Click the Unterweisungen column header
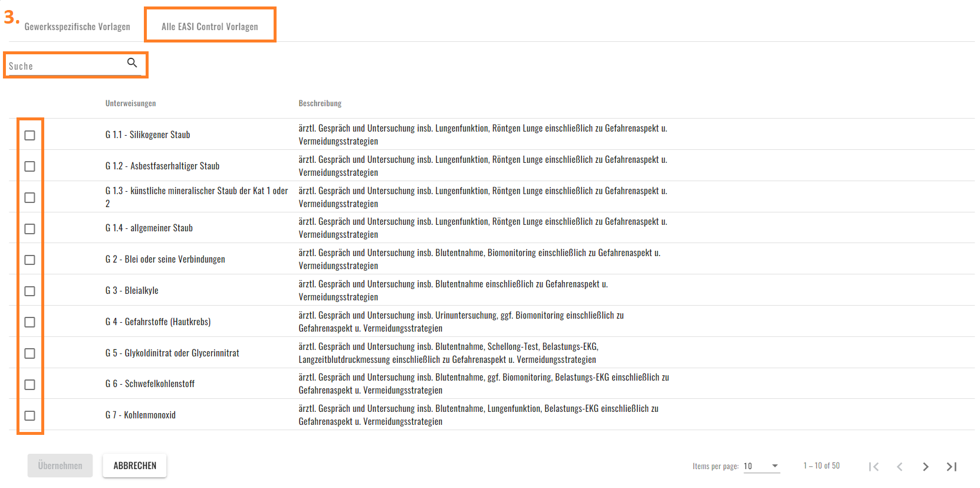This screenshot has width=980, height=488. click(131, 103)
